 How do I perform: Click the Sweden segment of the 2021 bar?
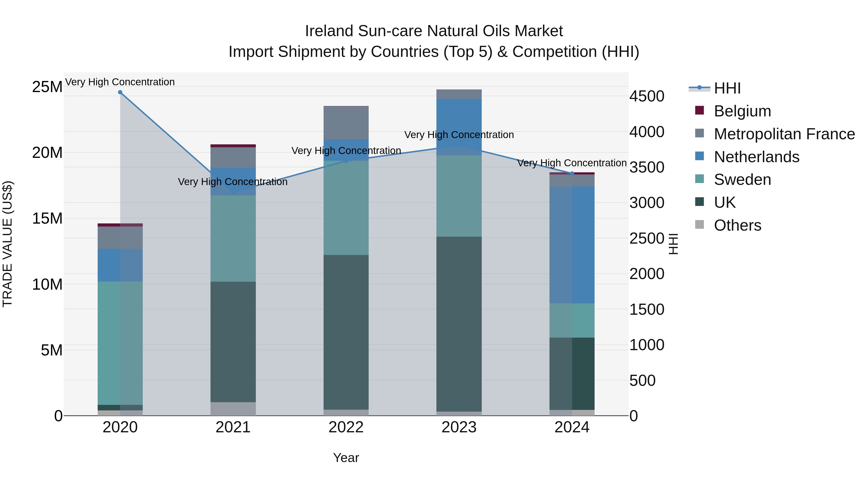[233, 238]
